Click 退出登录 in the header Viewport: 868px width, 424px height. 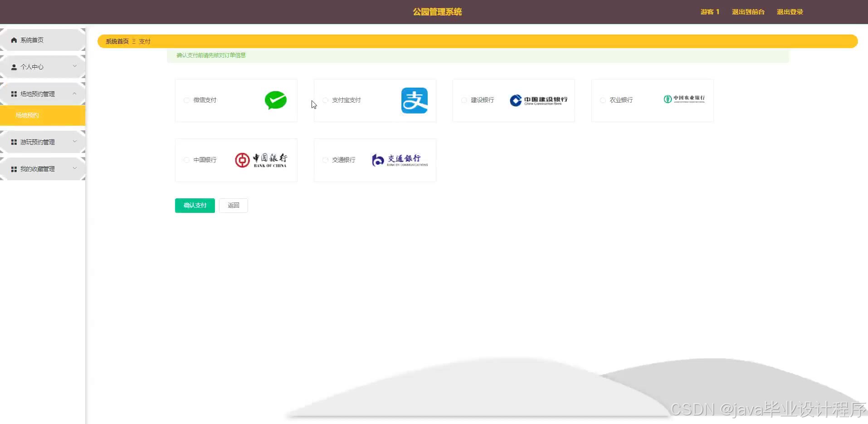(x=790, y=12)
